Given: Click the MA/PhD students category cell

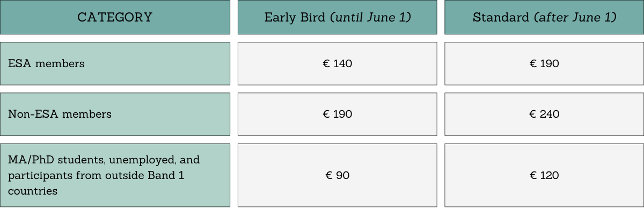Looking at the screenshot, I should coord(115,175).
